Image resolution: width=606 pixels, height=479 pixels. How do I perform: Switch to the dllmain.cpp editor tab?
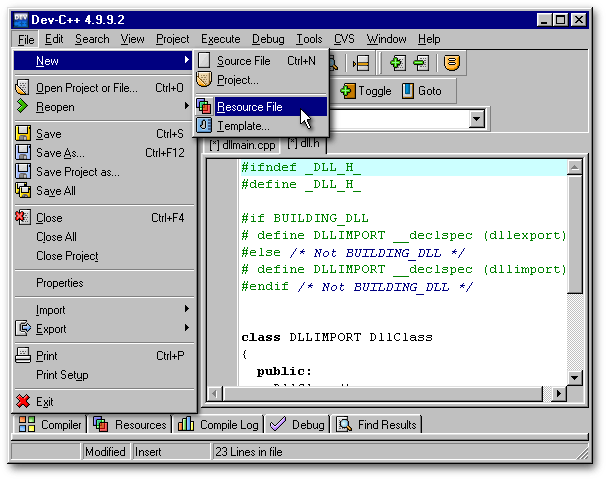242,145
